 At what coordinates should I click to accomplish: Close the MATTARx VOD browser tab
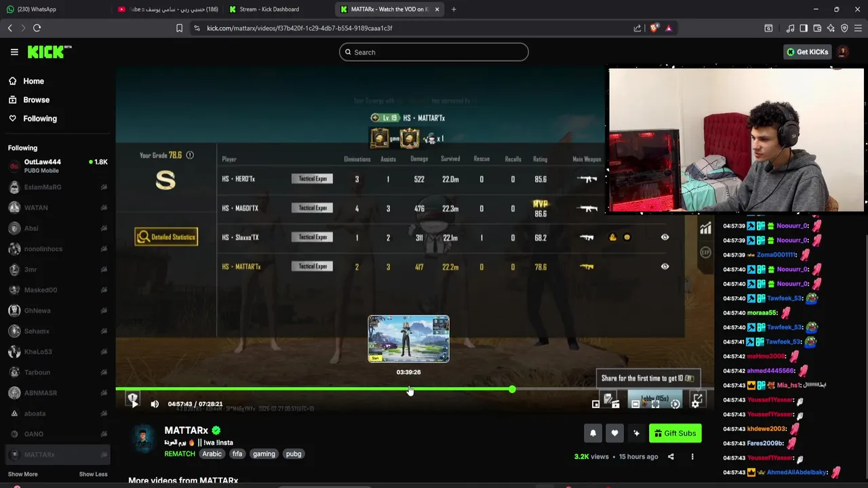click(437, 9)
